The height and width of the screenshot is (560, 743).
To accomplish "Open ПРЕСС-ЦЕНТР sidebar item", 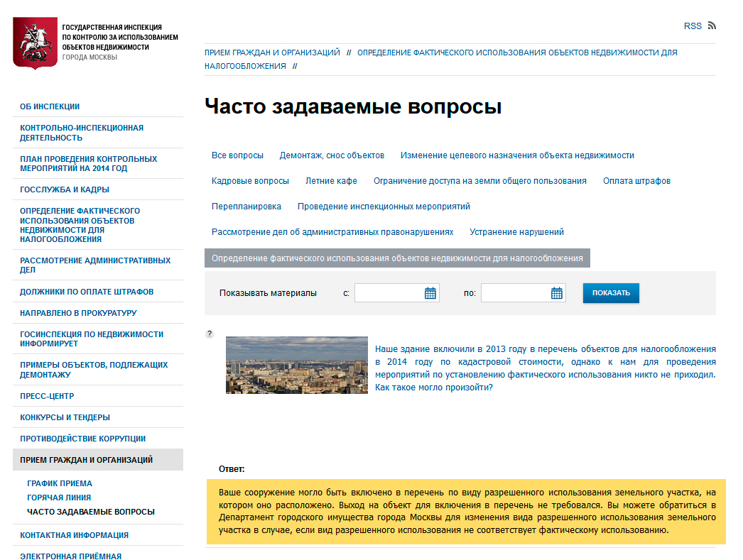I will (x=47, y=396).
